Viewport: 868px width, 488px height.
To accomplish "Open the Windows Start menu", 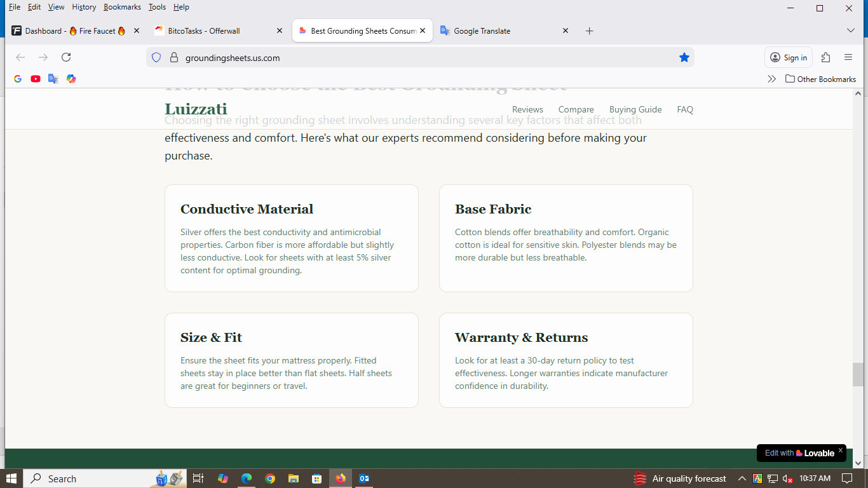I will tap(11, 478).
